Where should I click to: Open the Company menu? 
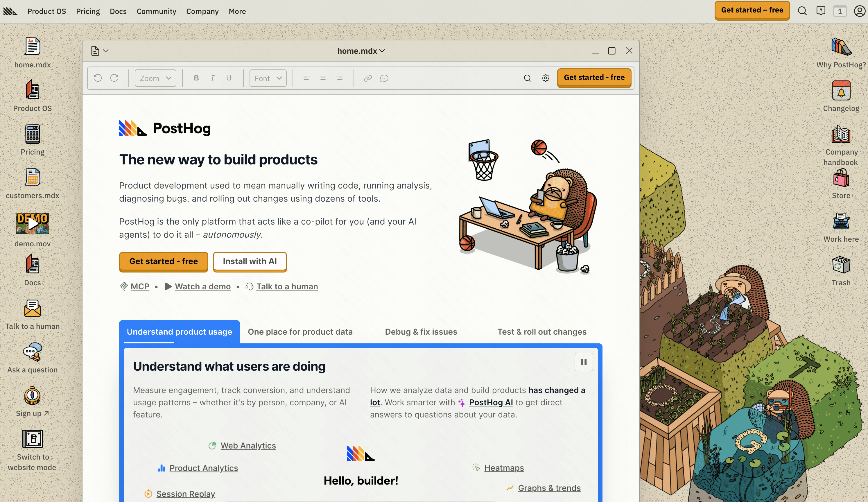tap(202, 11)
